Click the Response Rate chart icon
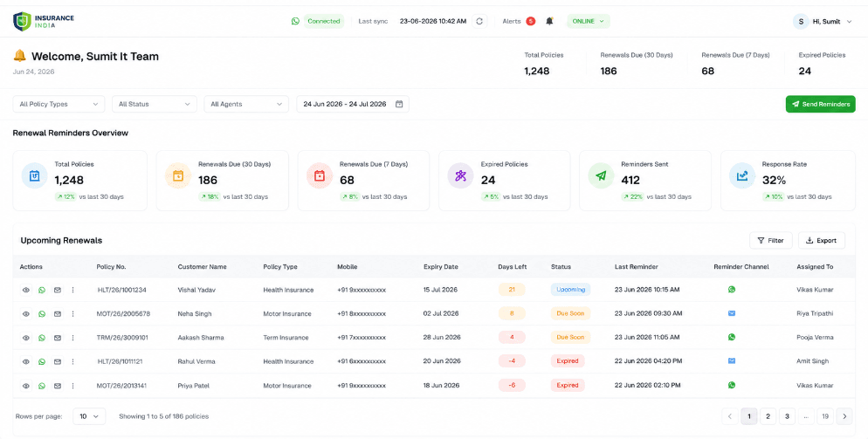The height and width of the screenshot is (439, 868). click(x=742, y=175)
